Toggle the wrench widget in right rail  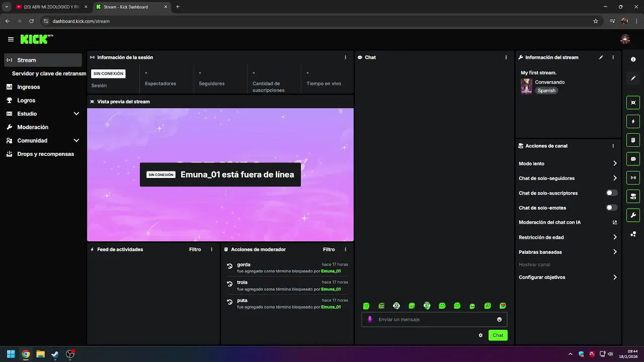pos(633,215)
